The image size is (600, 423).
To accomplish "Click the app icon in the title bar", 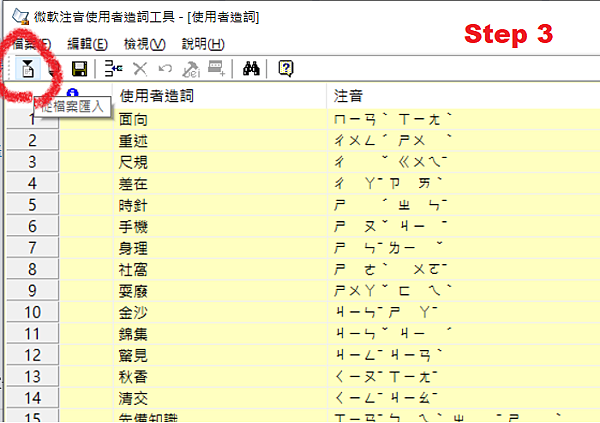I will tap(20, 17).
